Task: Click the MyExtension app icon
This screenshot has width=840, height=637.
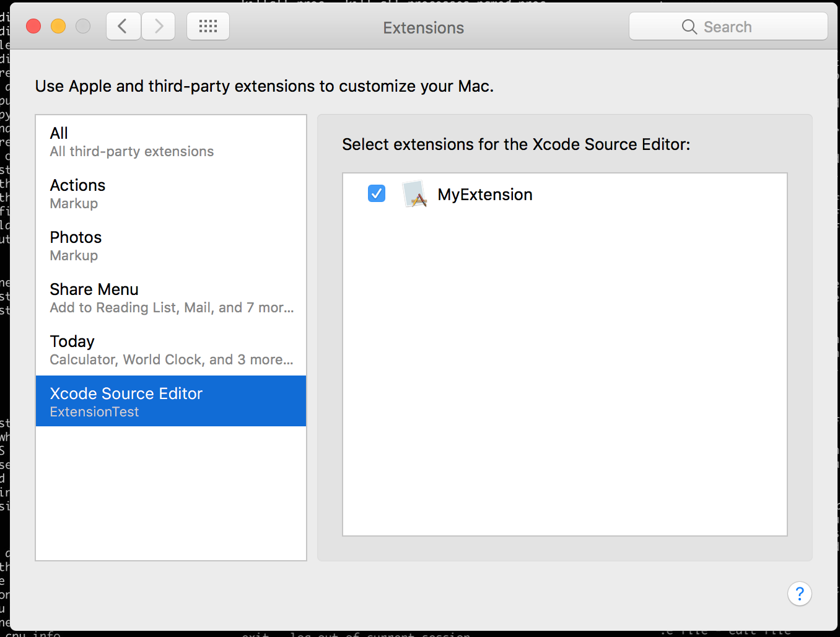Action: 415,195
